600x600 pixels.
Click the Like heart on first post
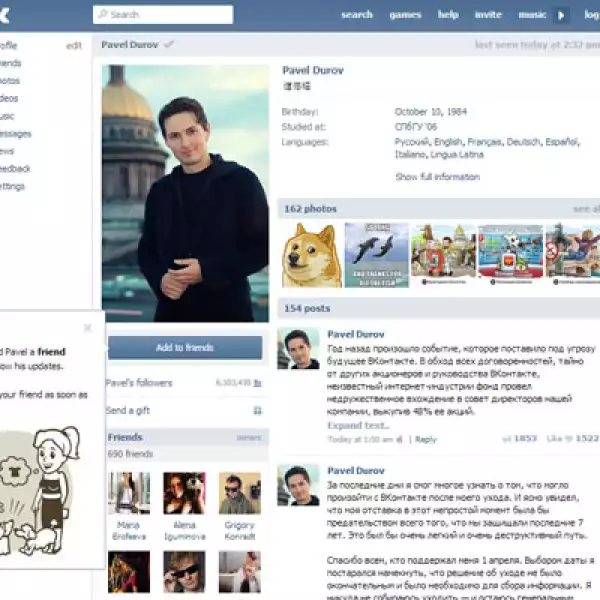569,439
